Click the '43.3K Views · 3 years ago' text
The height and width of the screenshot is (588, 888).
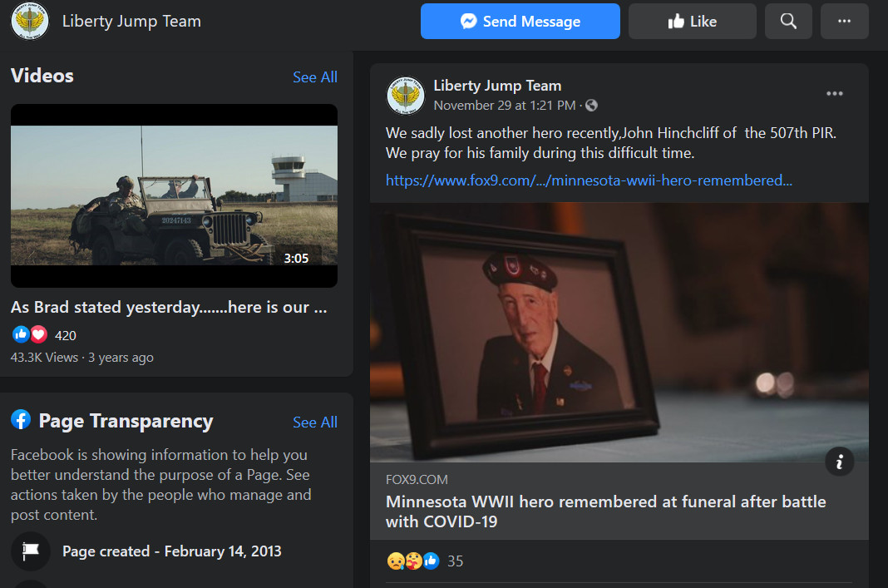click(82, 358)
